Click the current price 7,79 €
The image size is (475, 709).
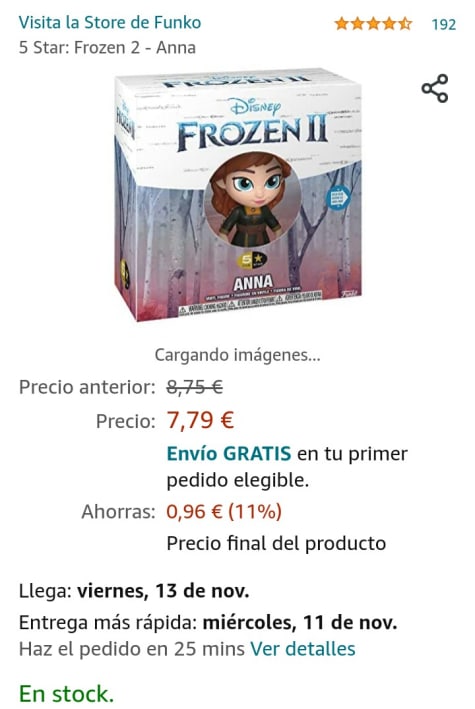[200, 420]
